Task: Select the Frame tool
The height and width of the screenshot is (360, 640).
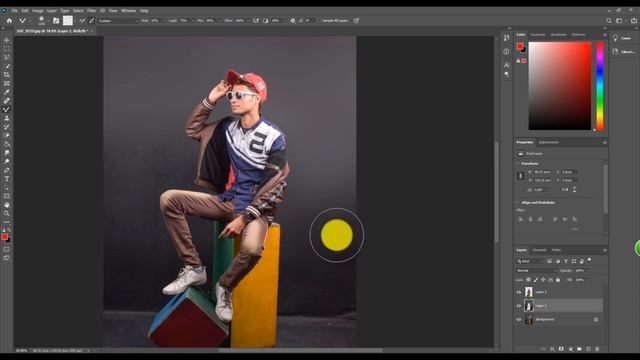Action: (7, 83)
